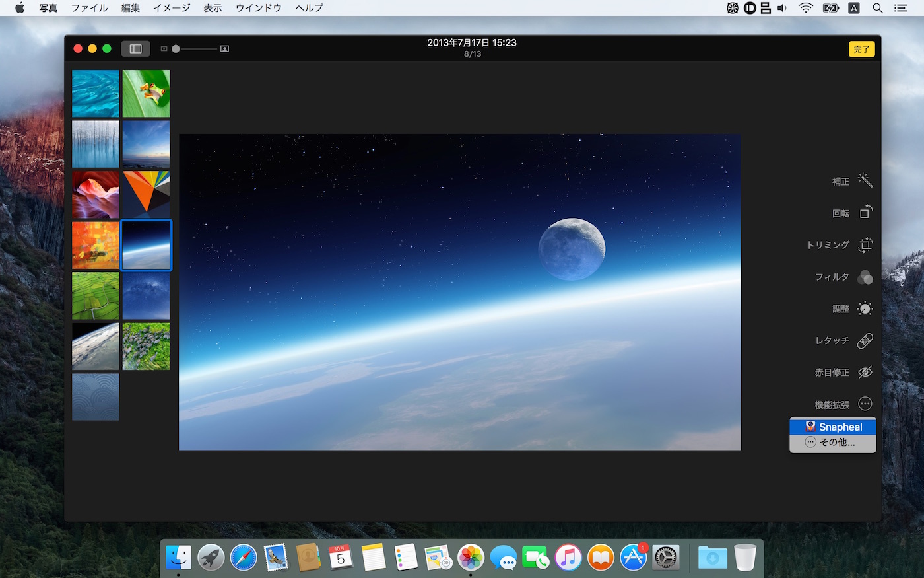Viewport: 924px width, 578px height.
Task: Open the 編集 menu in menu bar
Action: 131,8
